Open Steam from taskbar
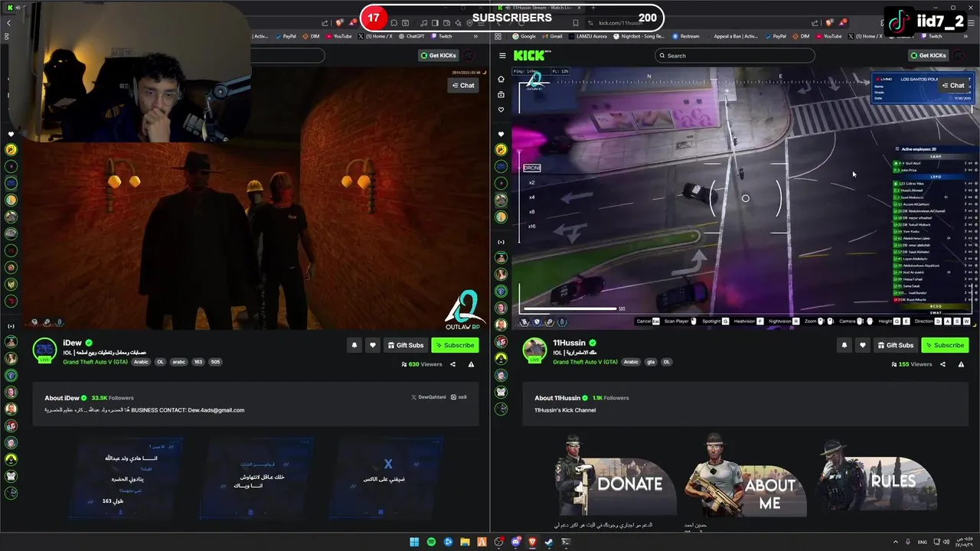Screen dimensions: 980x551 [549, 542]
